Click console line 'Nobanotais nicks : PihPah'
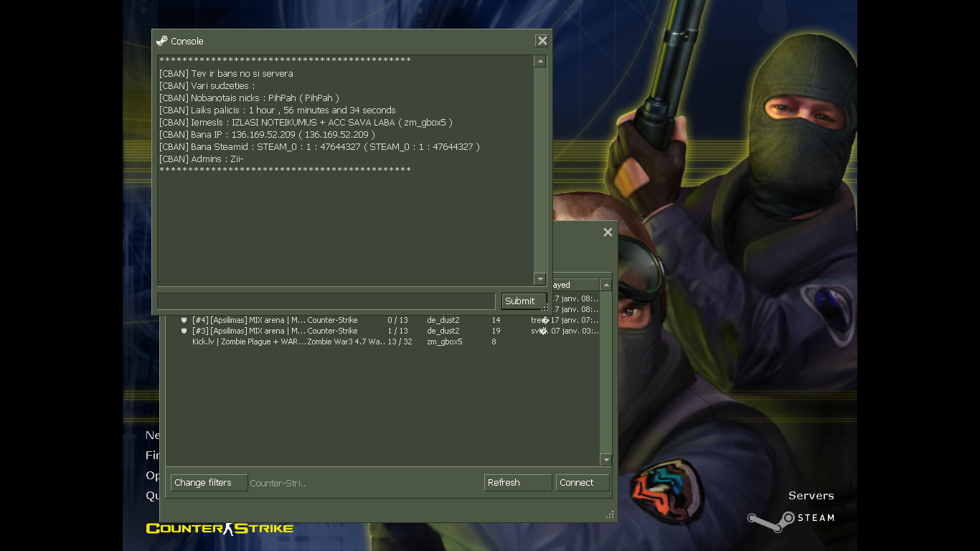The image size is (980, 551). coord(249,98)
